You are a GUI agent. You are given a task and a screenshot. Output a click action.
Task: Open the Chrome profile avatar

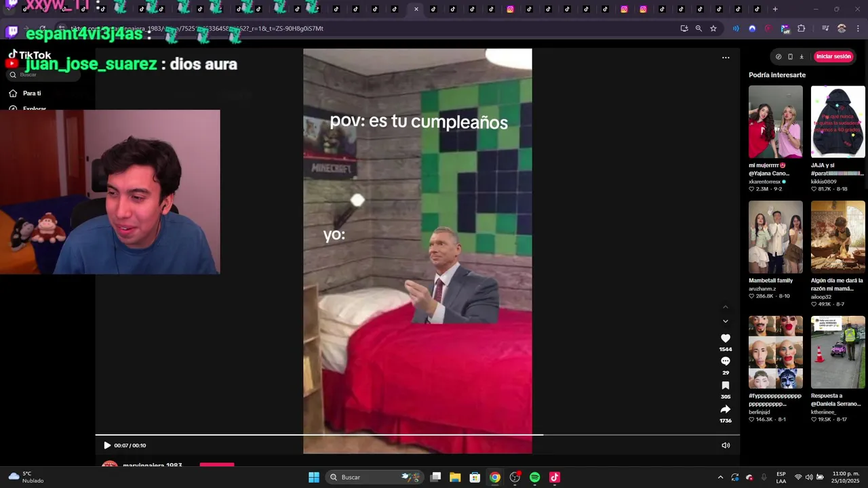click(x=842, y=28)
